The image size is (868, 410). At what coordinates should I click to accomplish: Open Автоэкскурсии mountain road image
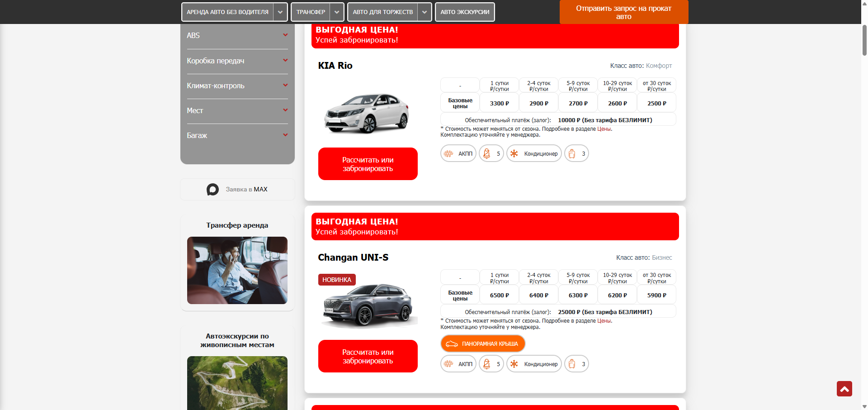tap(237, 383)
